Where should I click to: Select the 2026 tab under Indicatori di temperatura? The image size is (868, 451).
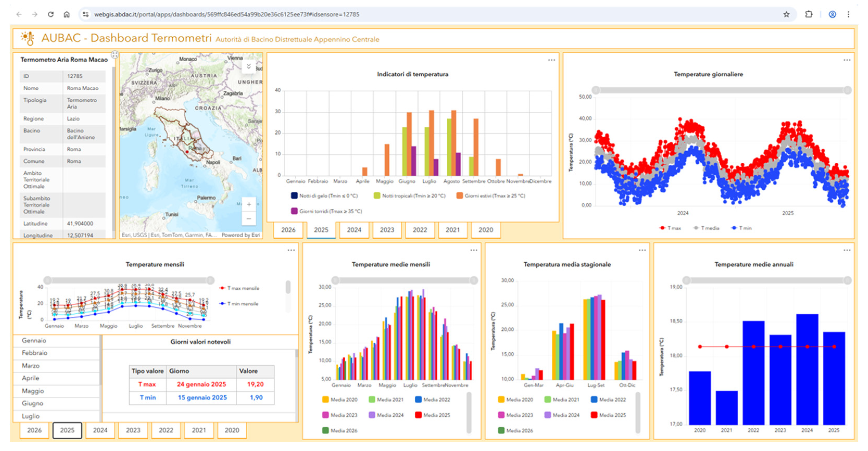[288, 230]
